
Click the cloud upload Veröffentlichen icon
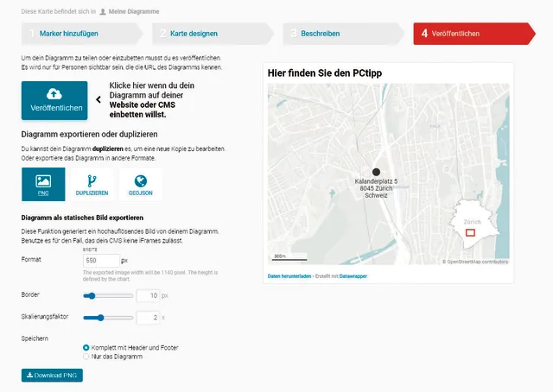point(54,93)
